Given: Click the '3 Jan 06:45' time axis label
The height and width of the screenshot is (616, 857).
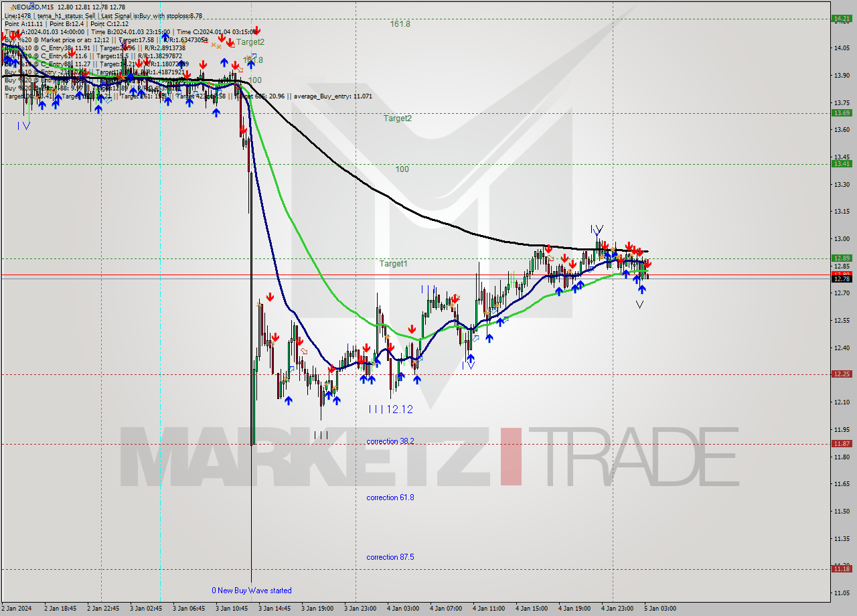Looking at the screenshot, I should tap(190, 609).
